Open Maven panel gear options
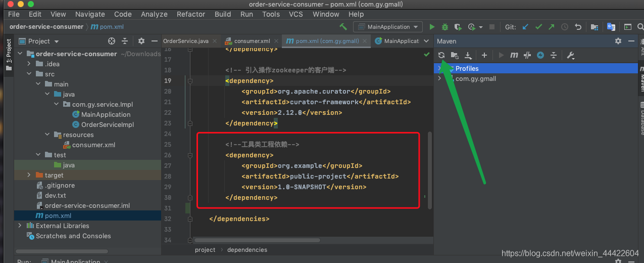This screenshot has width=644, height=263. point(618,41)
